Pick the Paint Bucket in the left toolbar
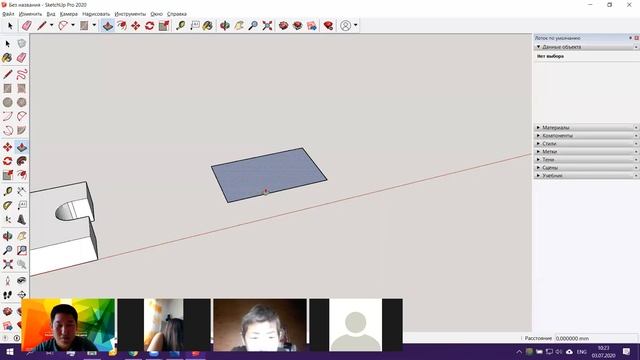 [x=7, y=58]
